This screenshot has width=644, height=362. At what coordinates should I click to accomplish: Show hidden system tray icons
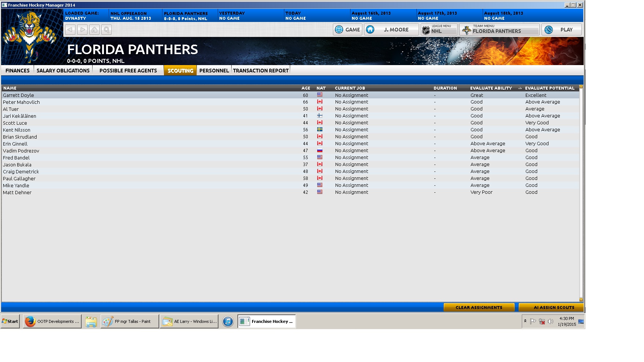pos(525,321)
